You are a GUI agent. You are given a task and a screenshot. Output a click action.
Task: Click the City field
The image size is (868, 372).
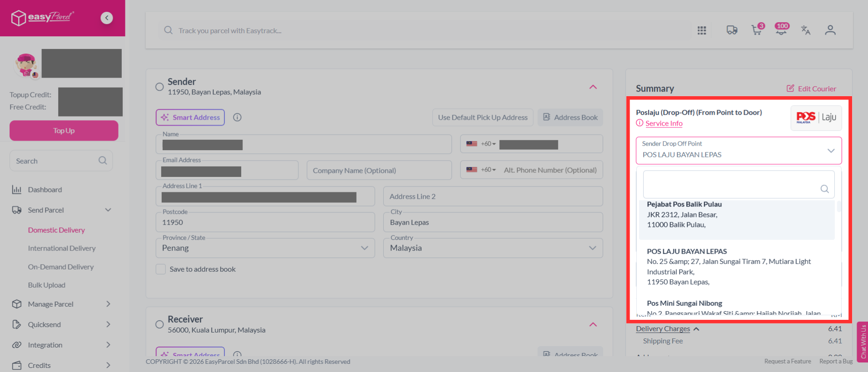(x=493, y=222)
